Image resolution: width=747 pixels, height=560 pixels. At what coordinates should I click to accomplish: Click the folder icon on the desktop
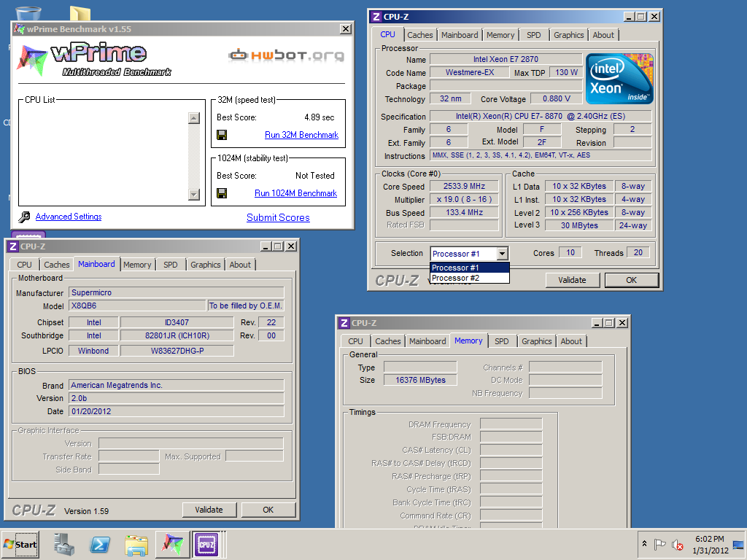click(x=80, y=13)
